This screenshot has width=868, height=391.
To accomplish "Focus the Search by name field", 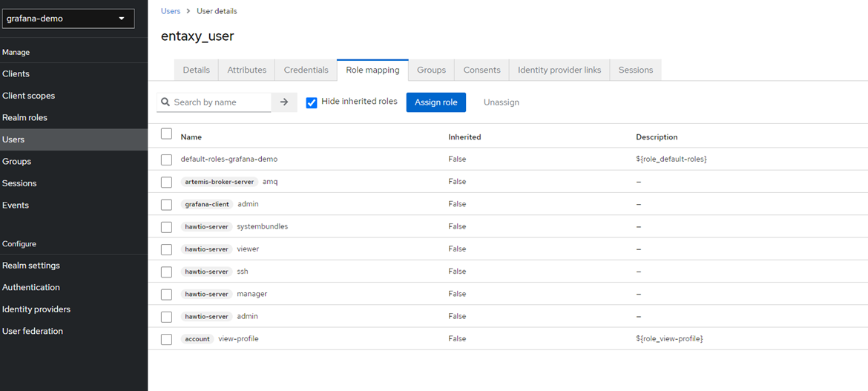I will click(x=220, y=102).
